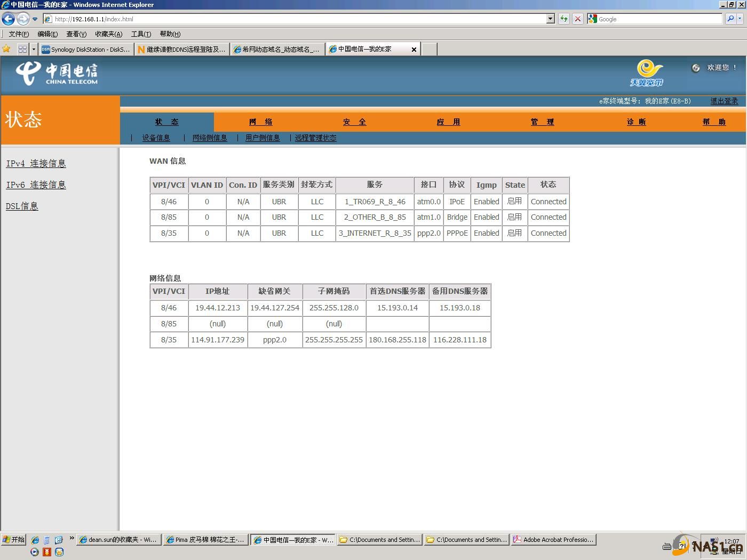This screenshot has height=560, width=747.
Task: Open the 设备信息 sub-menu link
Action: coord(156,138)
